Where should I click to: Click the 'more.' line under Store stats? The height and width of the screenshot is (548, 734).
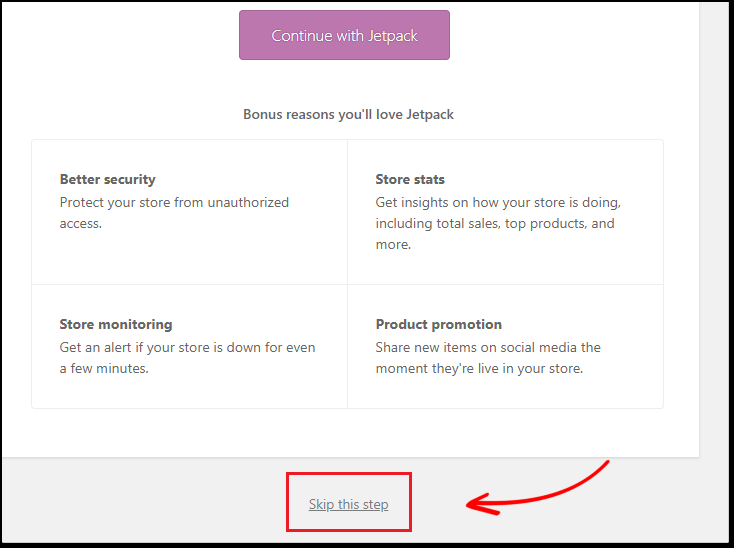point(393,245)
